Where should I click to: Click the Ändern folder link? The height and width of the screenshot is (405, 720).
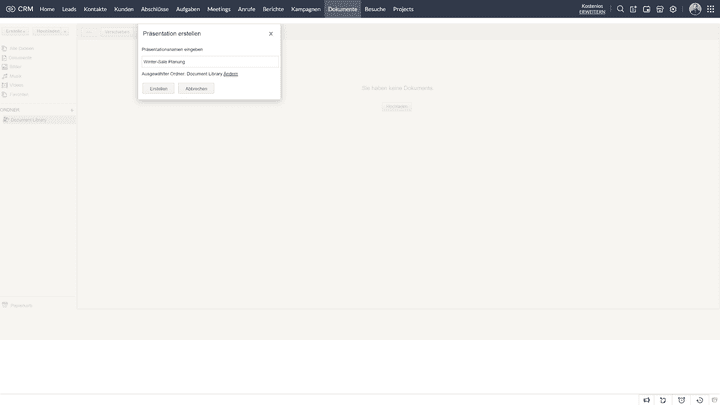[230, 74]
